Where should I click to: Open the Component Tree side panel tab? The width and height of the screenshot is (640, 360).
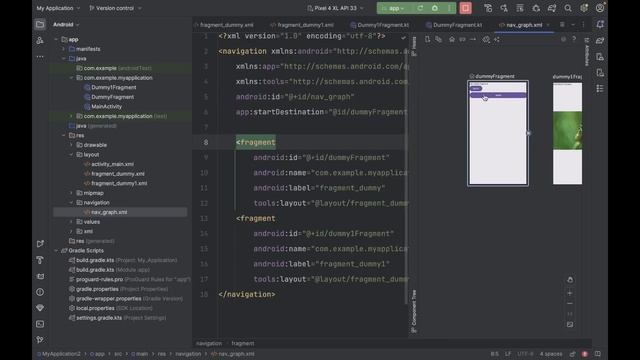pyautogui.click(x=414, y=311)
